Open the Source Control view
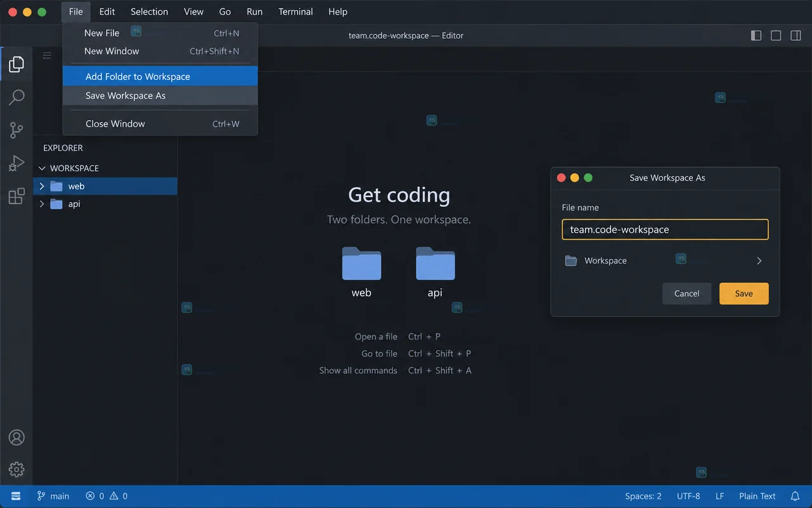 (x=16, y=130)
